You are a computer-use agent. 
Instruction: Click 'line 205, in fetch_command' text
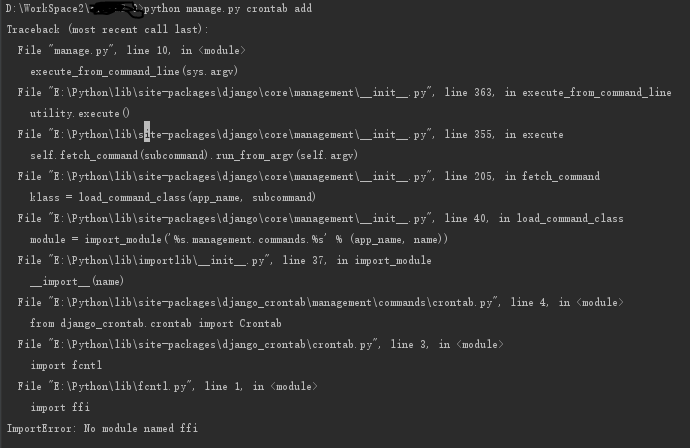[522, 176]
